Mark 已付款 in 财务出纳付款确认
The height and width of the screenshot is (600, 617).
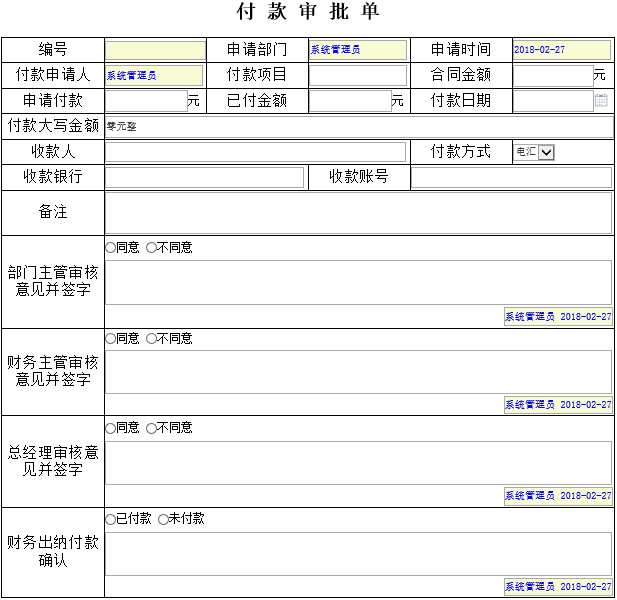pyautogui.click(x=111, y=519)
